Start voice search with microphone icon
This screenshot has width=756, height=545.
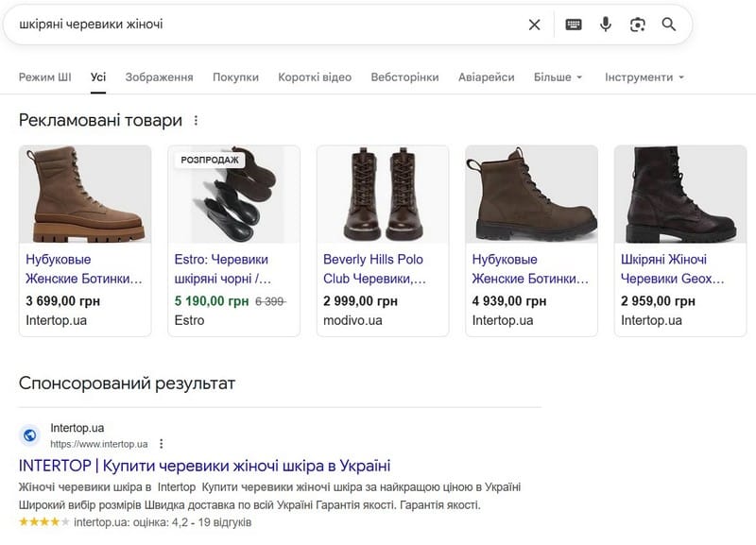pos(606,25)
